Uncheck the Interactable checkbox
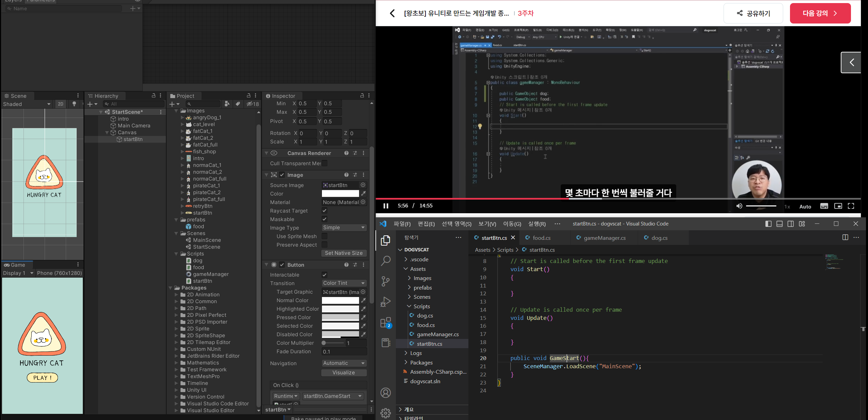Screen dimensions: 868x420 (325, 275)
